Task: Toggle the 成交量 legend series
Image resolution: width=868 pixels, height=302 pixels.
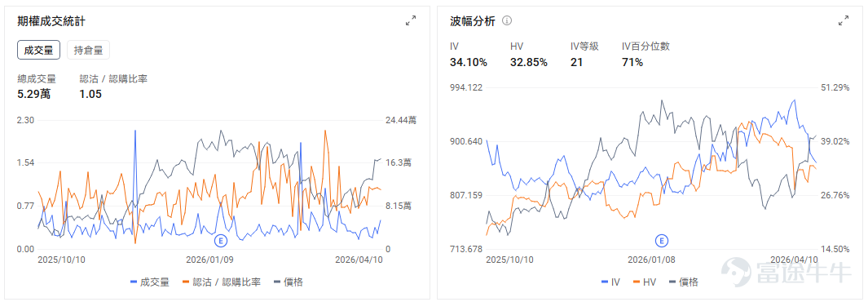Action: coord(149,282)
